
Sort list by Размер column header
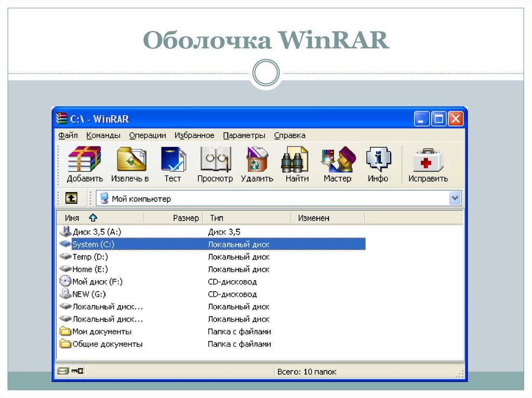pyautogui.click(x=174, y=217)
